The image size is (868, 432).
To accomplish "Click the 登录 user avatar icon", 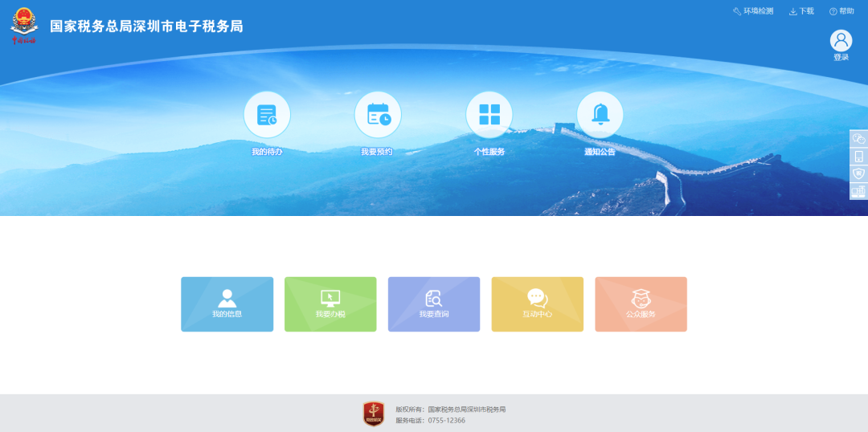I will (x=841, y=40).
